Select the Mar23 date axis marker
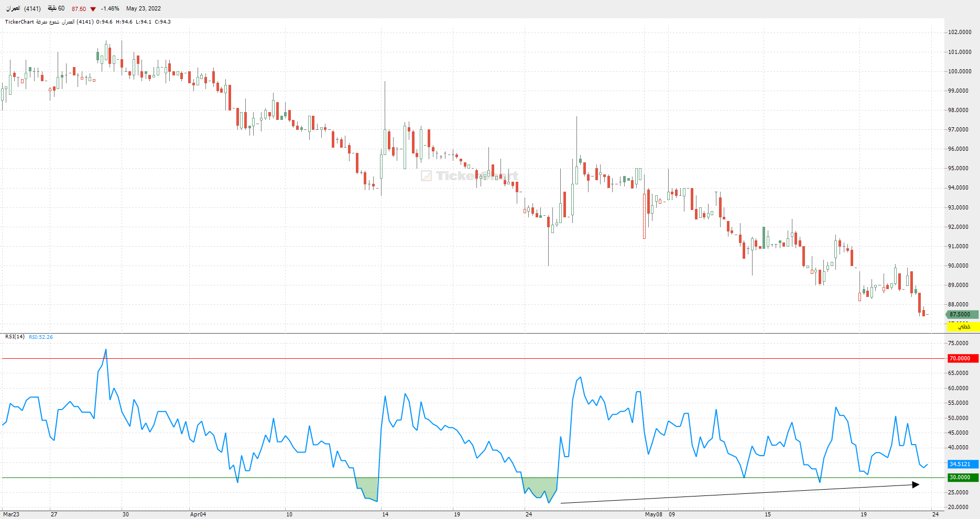Screen dimensions: 980x519 click(11, 514)
